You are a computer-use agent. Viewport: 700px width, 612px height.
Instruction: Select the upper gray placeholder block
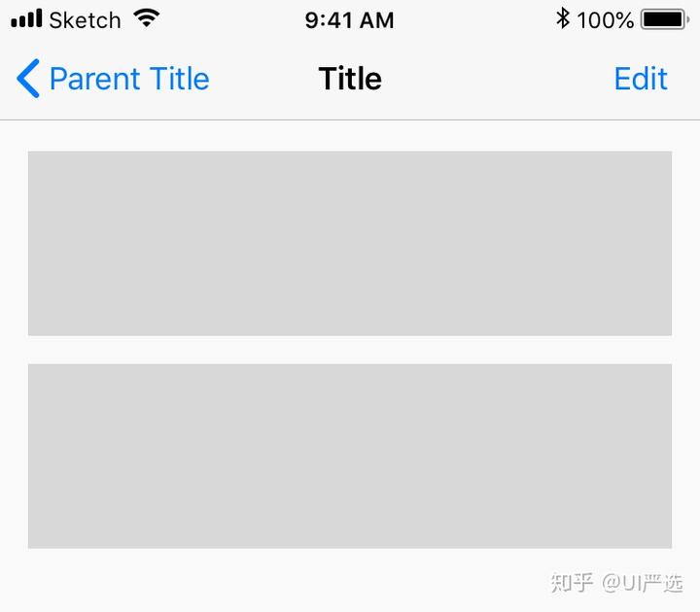pos(350,243)
